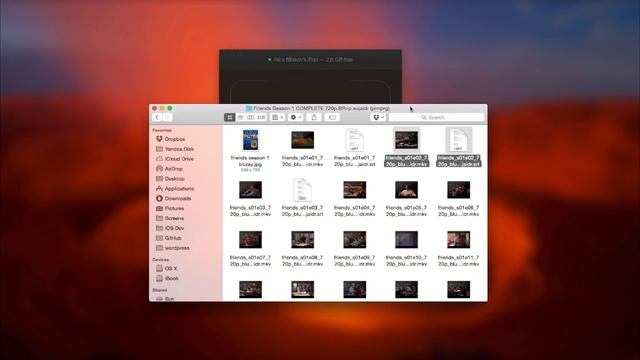Select friends_s01e04 mkv video file
This screenshot has height=360, width=640.
[x=354, y=190]
